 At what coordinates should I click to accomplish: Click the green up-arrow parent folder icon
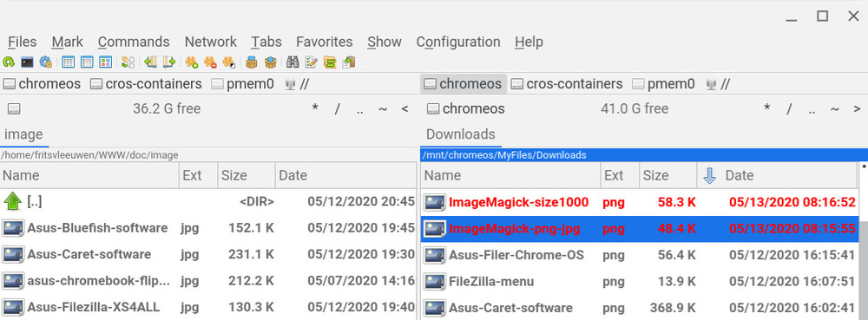tap(13, 202)
